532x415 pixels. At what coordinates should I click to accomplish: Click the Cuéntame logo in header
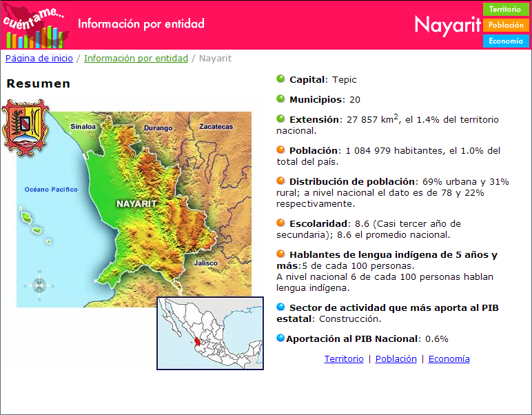pos(35,26)
